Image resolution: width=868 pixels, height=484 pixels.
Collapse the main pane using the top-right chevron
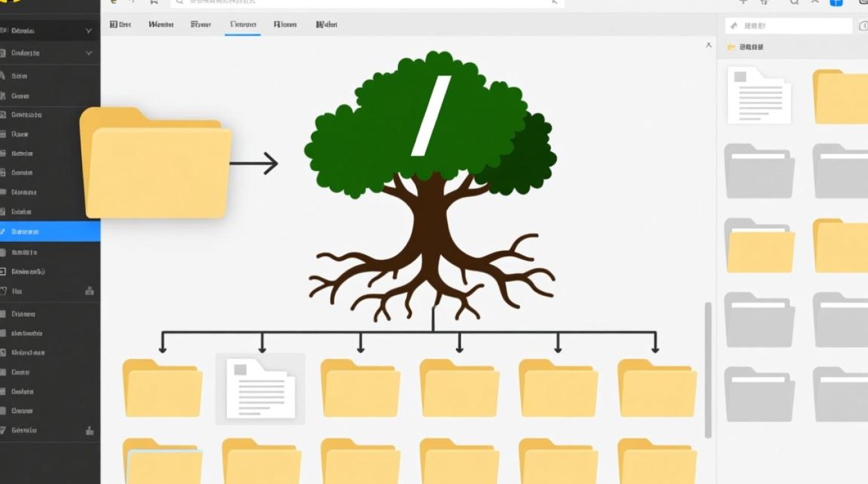709,45
